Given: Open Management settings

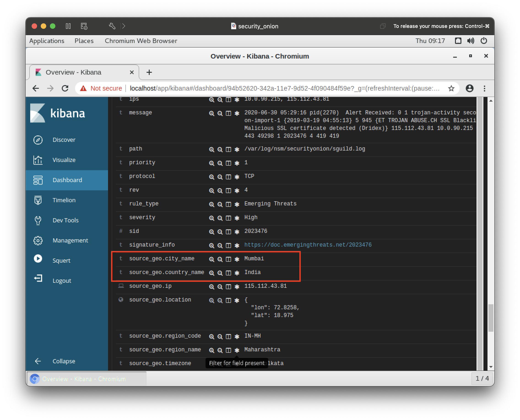Looking at the screenshot, I should coord(67,240).
